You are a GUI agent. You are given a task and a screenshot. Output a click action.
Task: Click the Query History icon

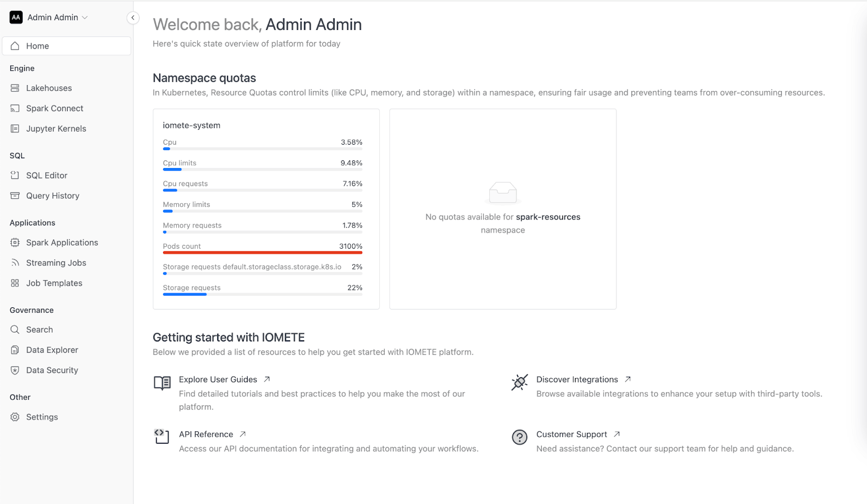[x=15, y=196]
